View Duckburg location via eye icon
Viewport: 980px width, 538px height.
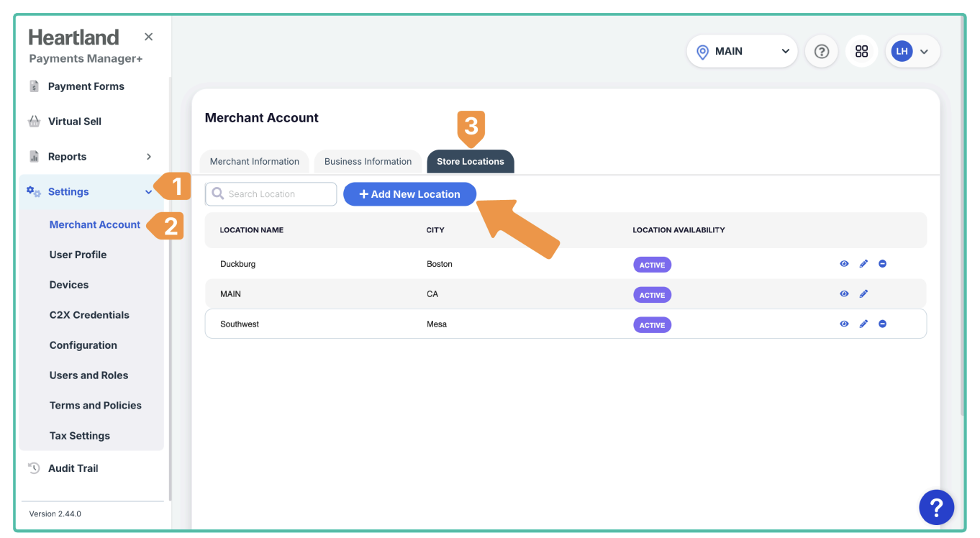844,264
